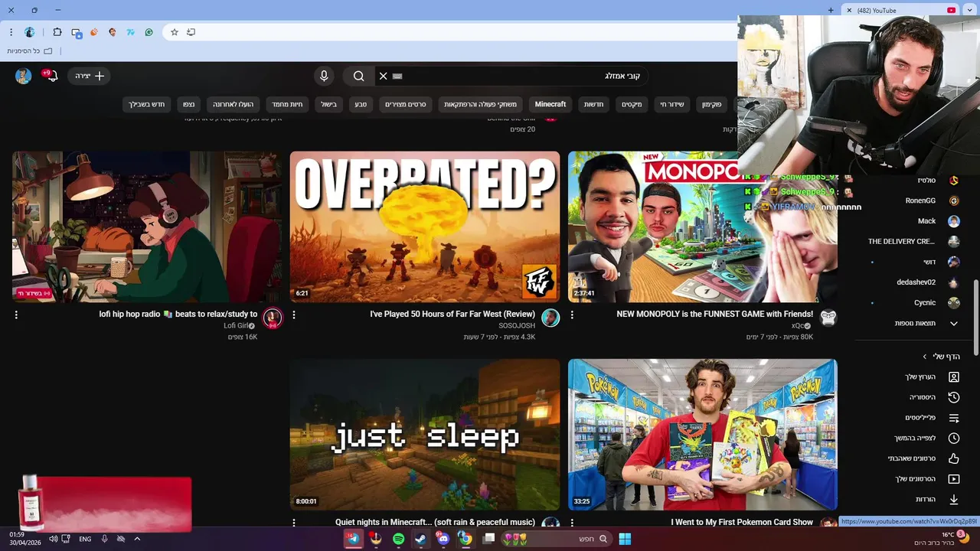Open the Lofi Girl channel name
Image resolution: width=980 pixels, height=551 pixels.
pyautogui.click(x=236, y=326)
